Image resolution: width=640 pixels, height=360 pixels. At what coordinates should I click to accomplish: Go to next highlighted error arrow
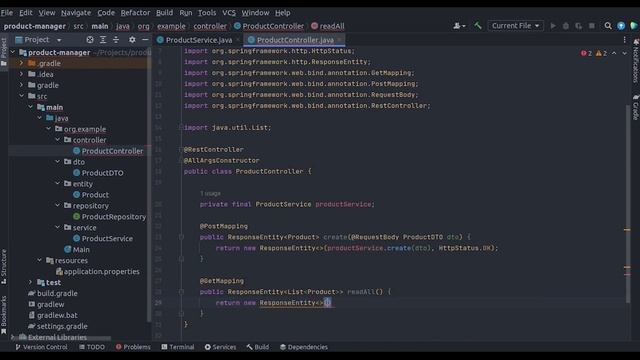point(624,53)
